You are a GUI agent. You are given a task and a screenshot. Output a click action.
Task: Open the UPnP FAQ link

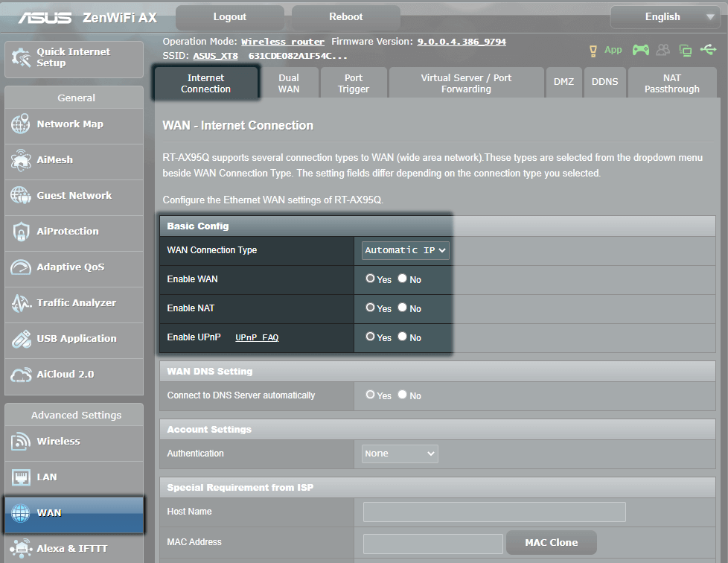tap(257, 337)
